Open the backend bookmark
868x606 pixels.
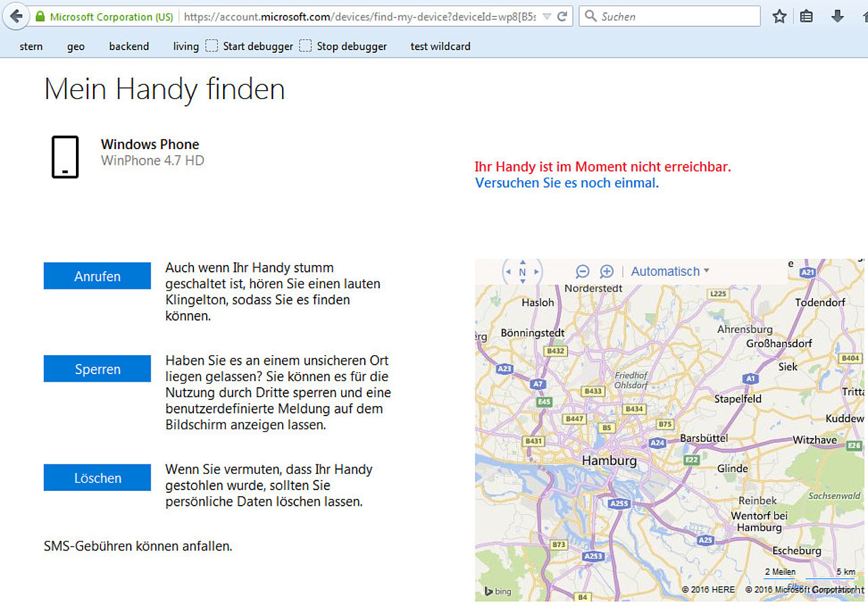pos(129,47)
